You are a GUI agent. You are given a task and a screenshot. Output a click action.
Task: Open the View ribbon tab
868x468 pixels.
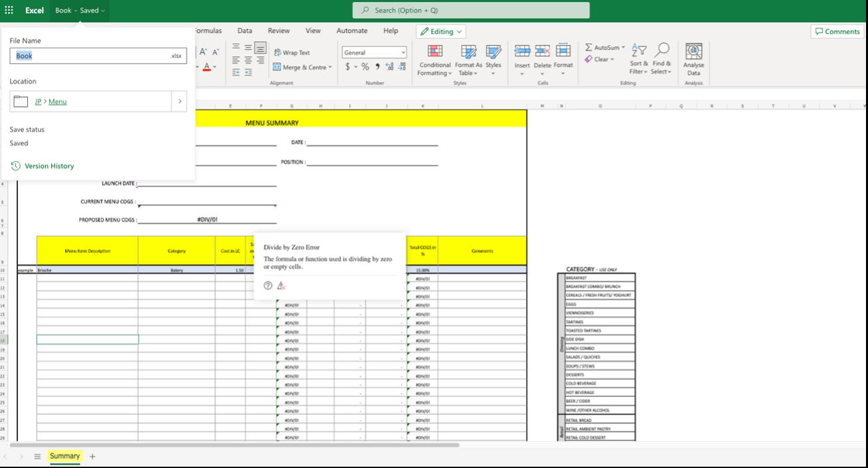(x=313, y=31)
